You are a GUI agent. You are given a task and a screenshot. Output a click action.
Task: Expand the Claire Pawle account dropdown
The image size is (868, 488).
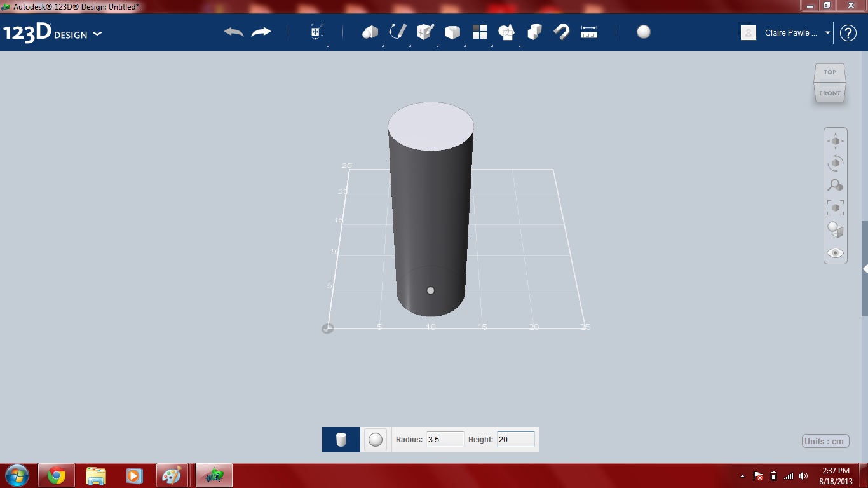point(827,33)
